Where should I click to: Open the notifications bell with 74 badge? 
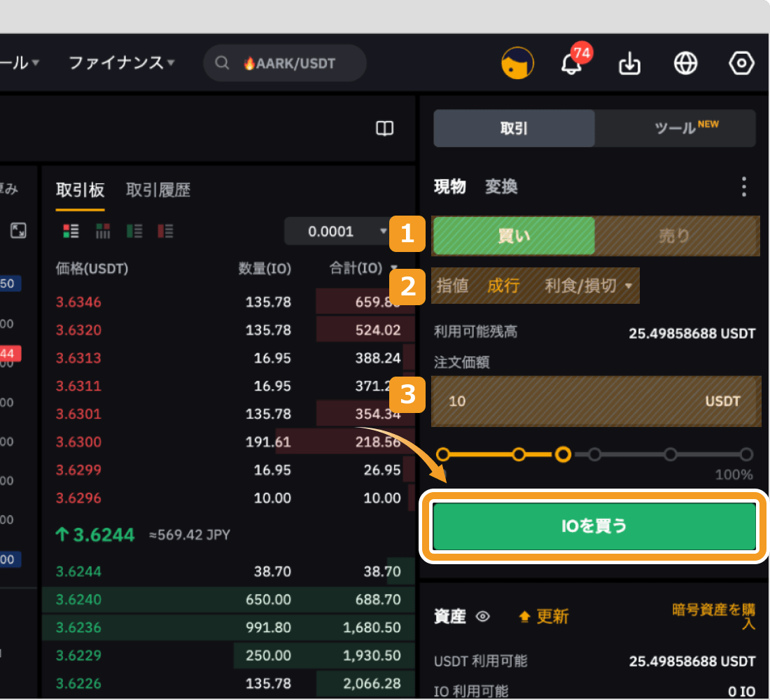pyautogui.click(x=572, y=63)
